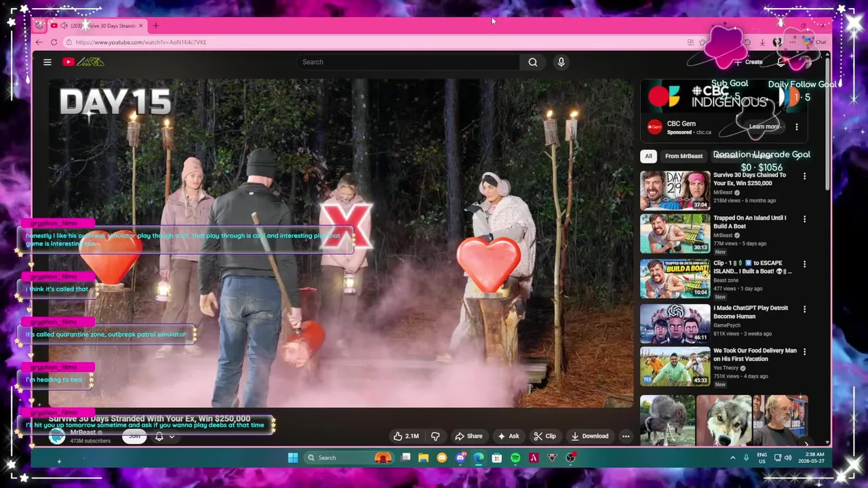Click the YouTube search magnifier button
This screenshot has height=488, width=868.
[x=533, y=62]
